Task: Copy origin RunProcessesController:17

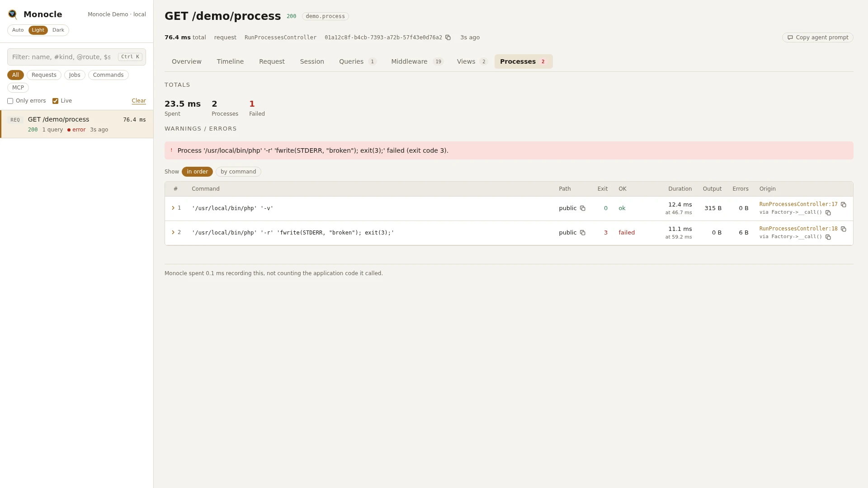Action: pyautogui.click(x=844, y=205)
